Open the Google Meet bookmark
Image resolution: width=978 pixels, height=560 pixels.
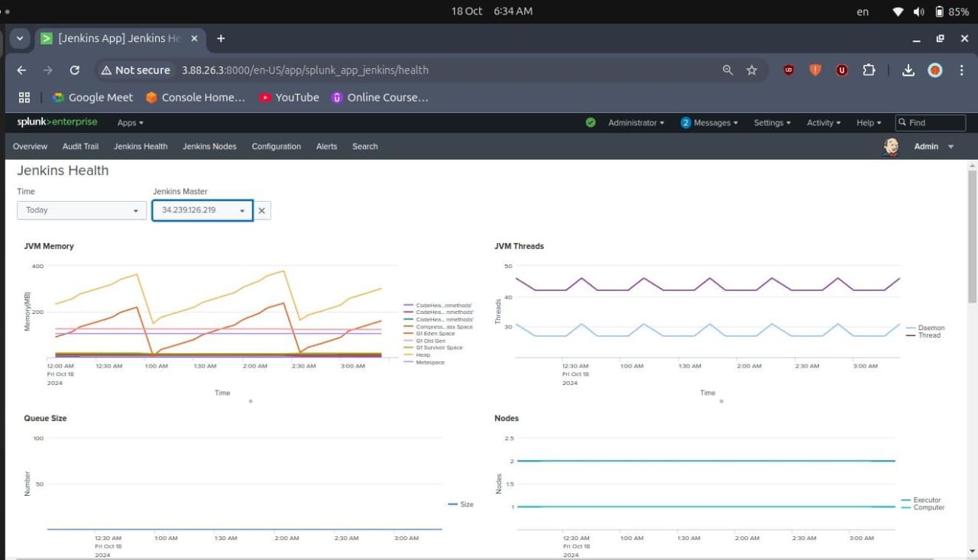click(92, 98)
